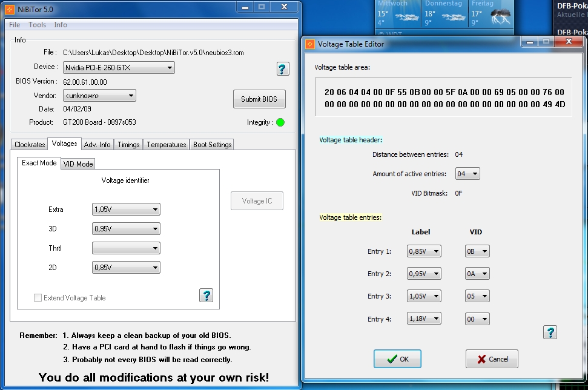
Task: Open the Entry 3 VID dropdown
Action: click(477, 296)
